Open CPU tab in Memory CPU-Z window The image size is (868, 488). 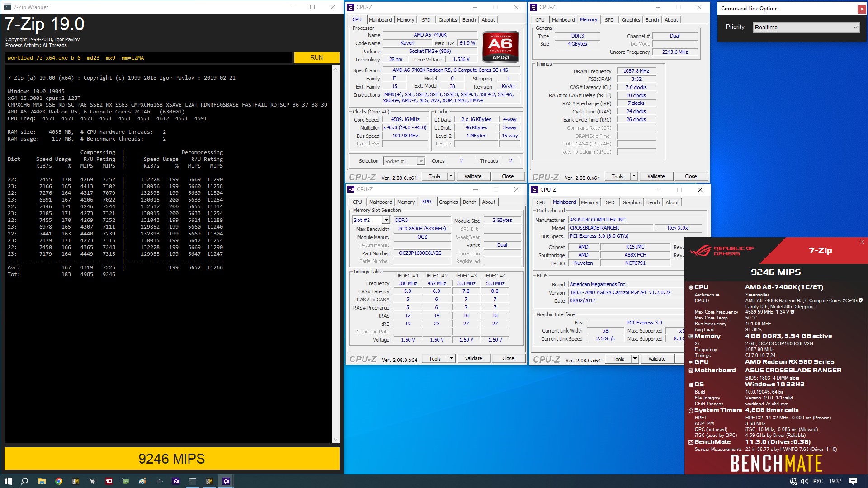pos(540,20)
